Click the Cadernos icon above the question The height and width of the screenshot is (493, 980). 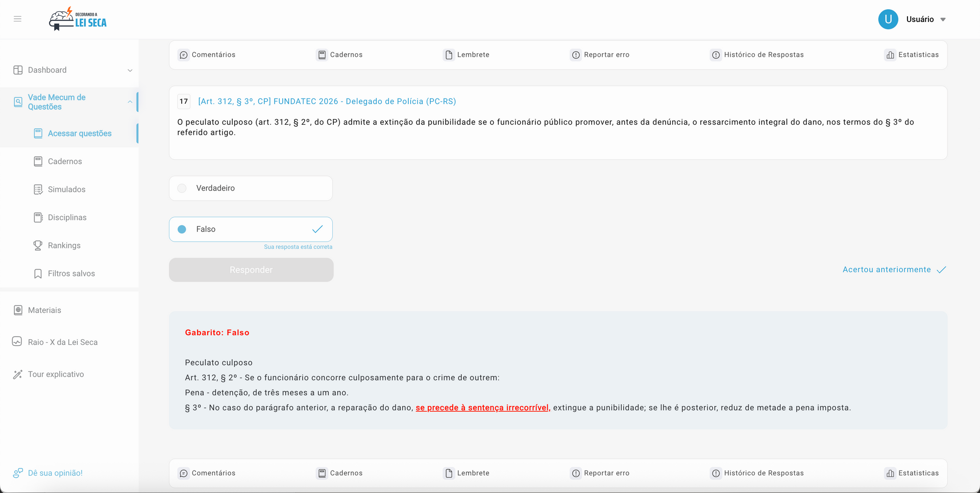[x=322, y=55]
